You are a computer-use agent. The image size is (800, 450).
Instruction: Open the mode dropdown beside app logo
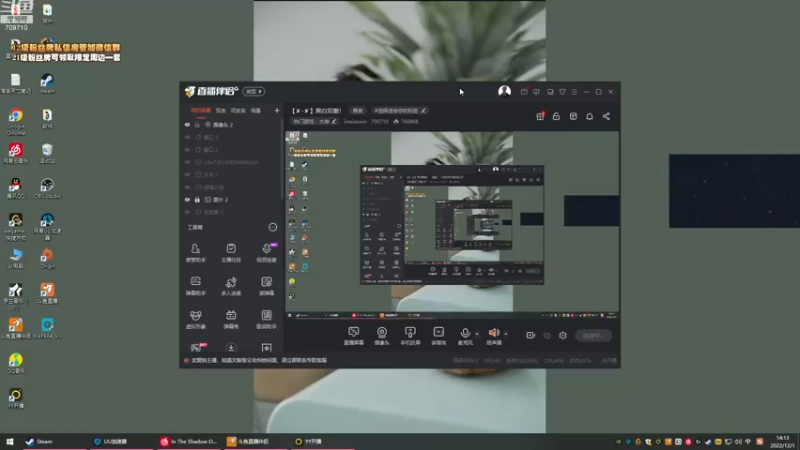coord(254,91)
